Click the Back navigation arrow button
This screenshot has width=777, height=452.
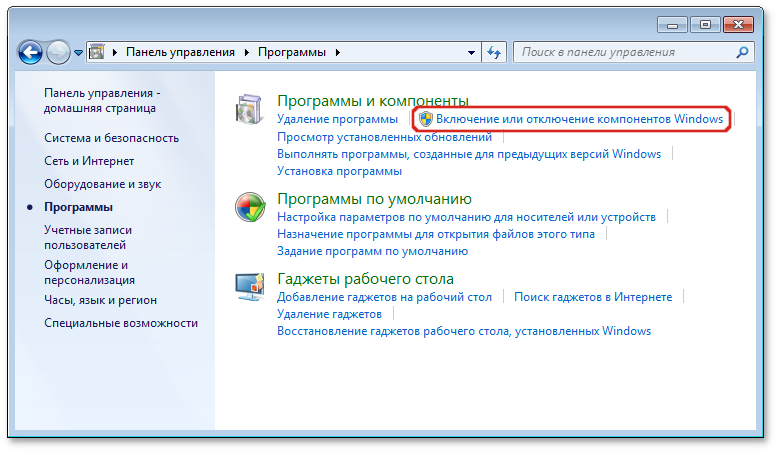click(30, 52)
